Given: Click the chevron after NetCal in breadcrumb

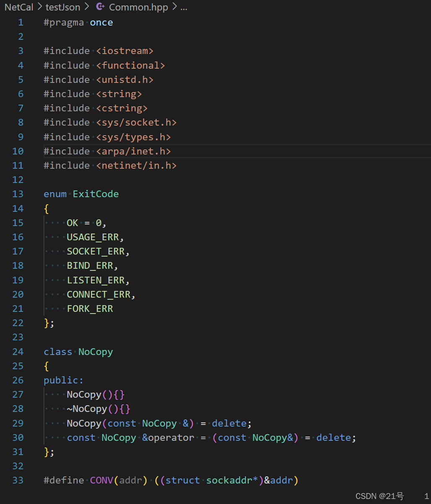Looking at the screenshot, I should coord(39,7).
